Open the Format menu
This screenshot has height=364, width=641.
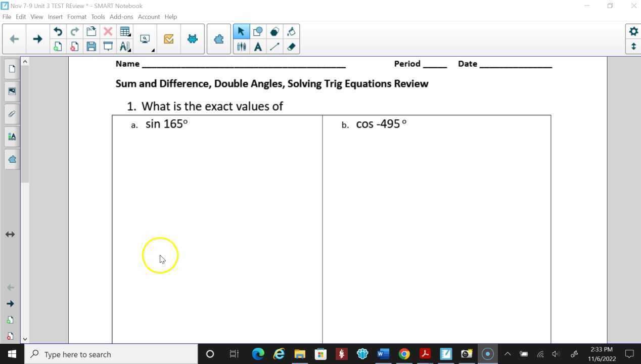pyautogui.click(x=77, y=17)
